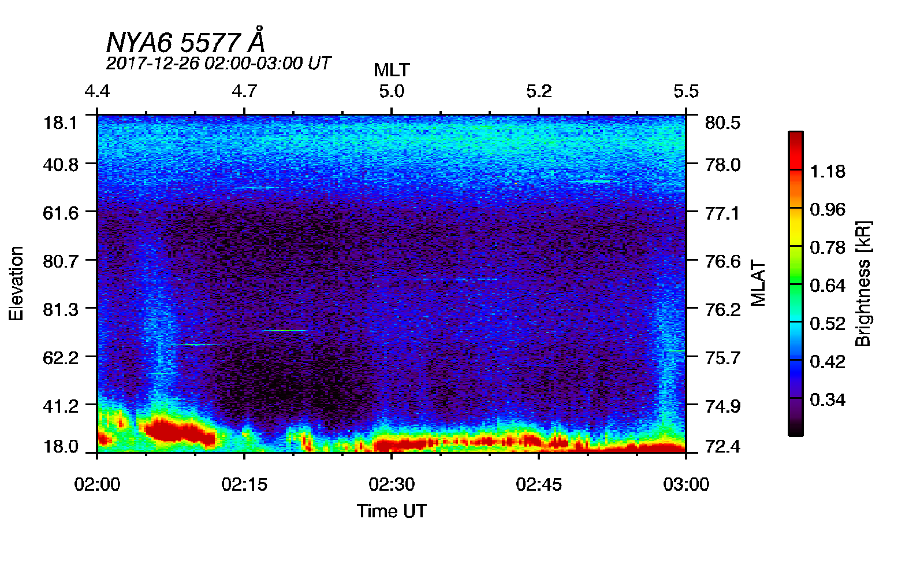Click MLAT tick value 72.4
The width and height of the screenshot is (924, 578).
(x=722, y=446)
